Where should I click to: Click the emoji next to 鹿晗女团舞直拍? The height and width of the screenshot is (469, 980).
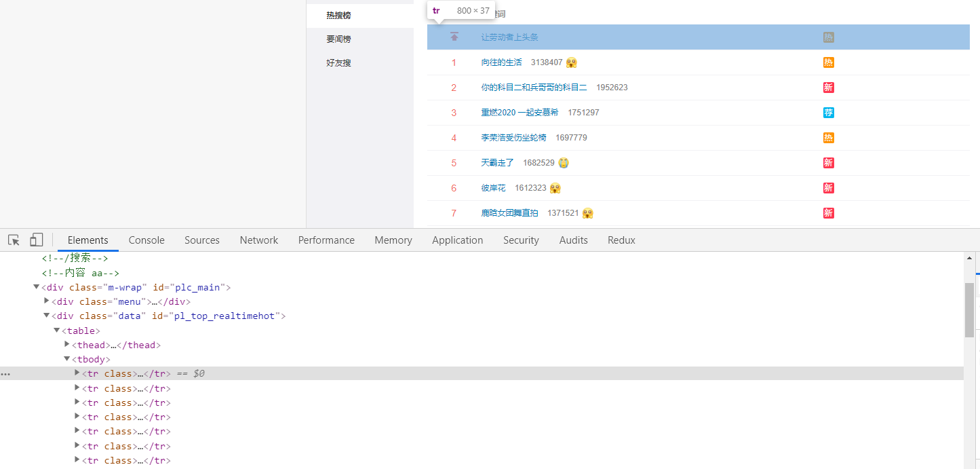point(588,213)
